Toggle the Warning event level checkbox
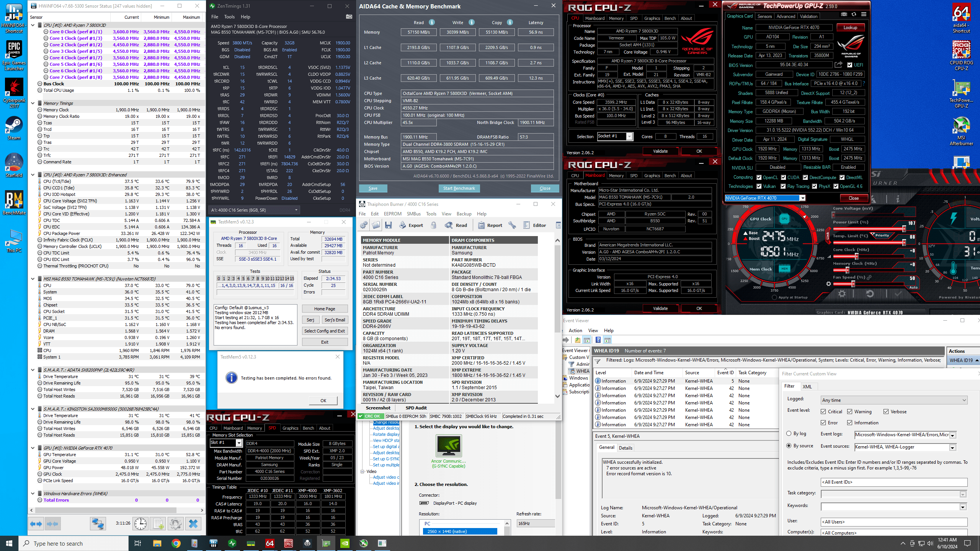The height and width of the screenshot is (551, 980). pos(850,412)
